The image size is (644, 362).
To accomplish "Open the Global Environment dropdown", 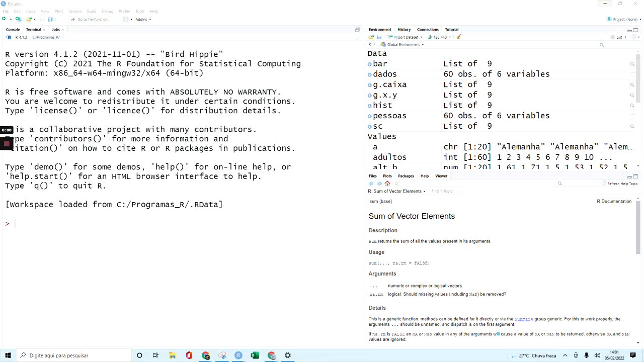I will 403,45.
